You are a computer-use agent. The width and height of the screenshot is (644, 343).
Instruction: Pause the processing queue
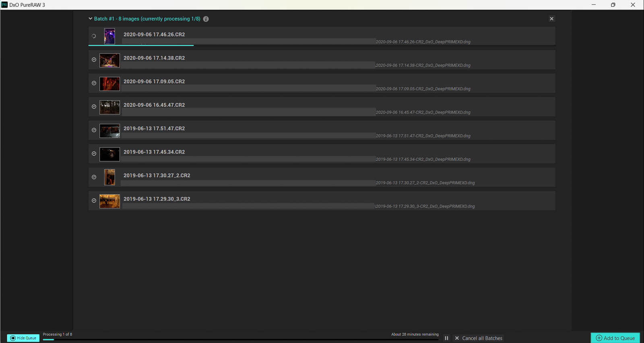point(446,338)
